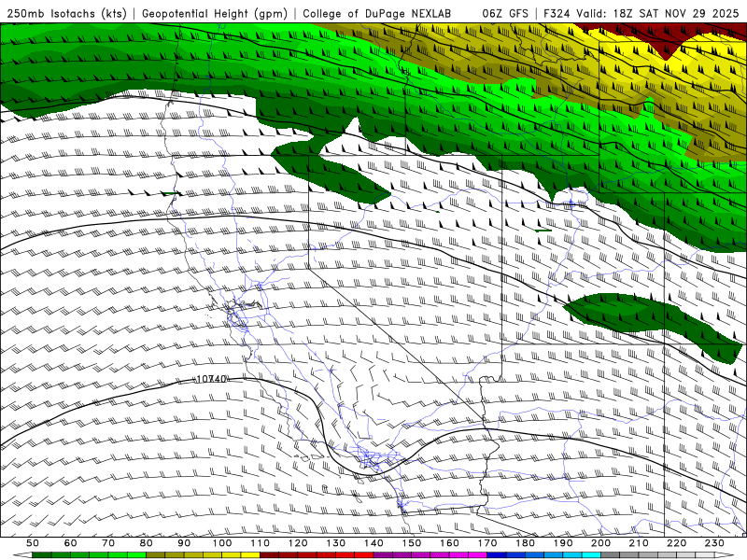Click the '10740' height contour label
Screen dimensions: 747x560
tap(211, 379)
